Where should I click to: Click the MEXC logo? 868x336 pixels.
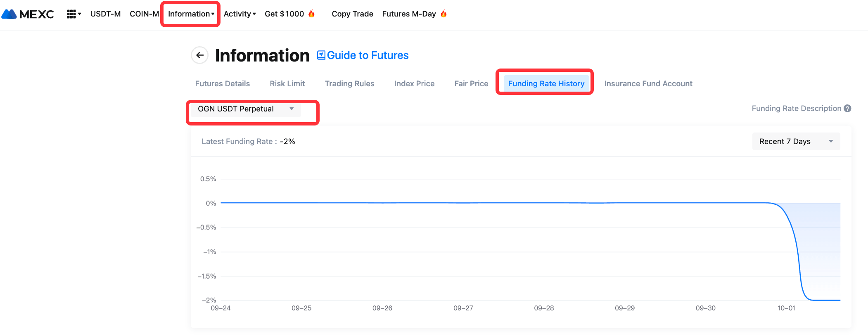point(28,14)
